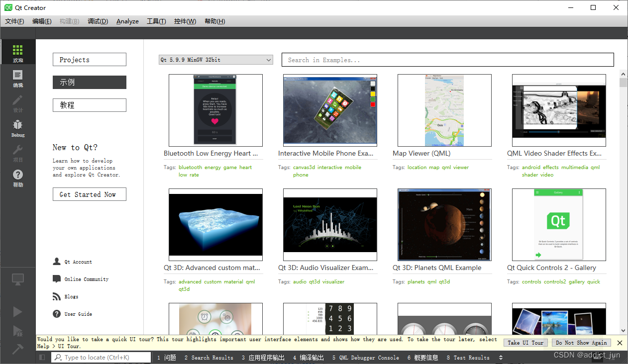Viewport: 628px width, 364px height.
Task: Select the 示例 examples button
Action: (90, 83)
